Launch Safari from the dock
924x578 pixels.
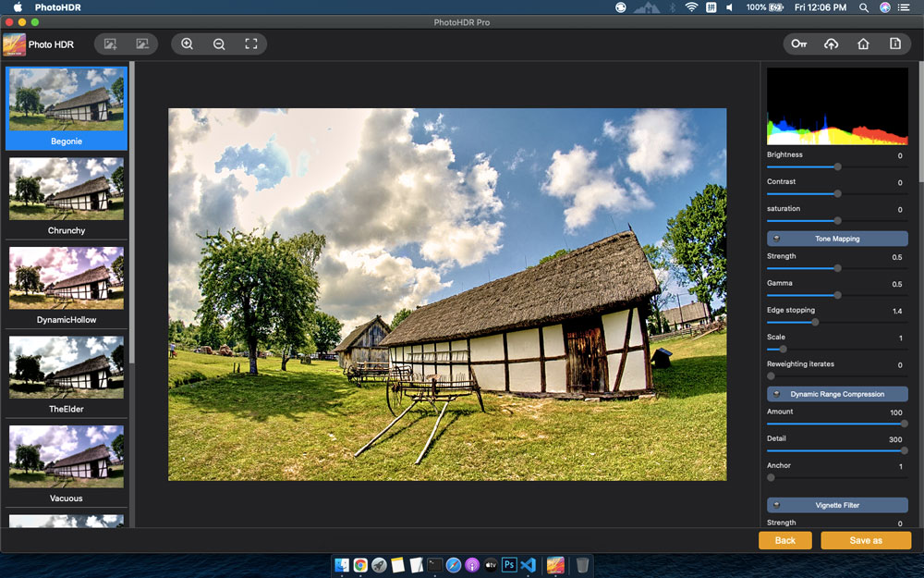click(x=453, y=565)
